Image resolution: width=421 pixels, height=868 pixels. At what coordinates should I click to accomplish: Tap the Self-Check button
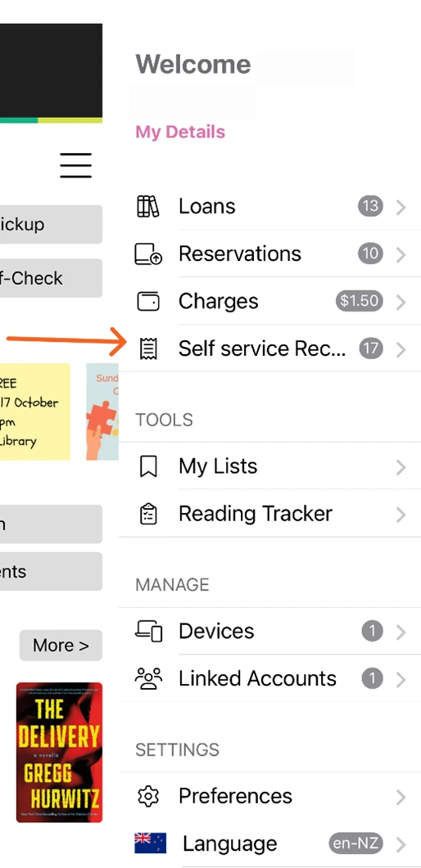pyautogui.click(x=51, y=278)
